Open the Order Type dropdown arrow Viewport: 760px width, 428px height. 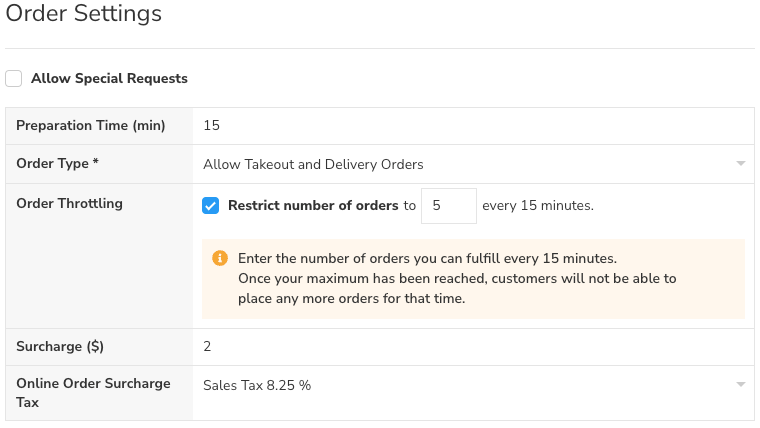(740, 164)
